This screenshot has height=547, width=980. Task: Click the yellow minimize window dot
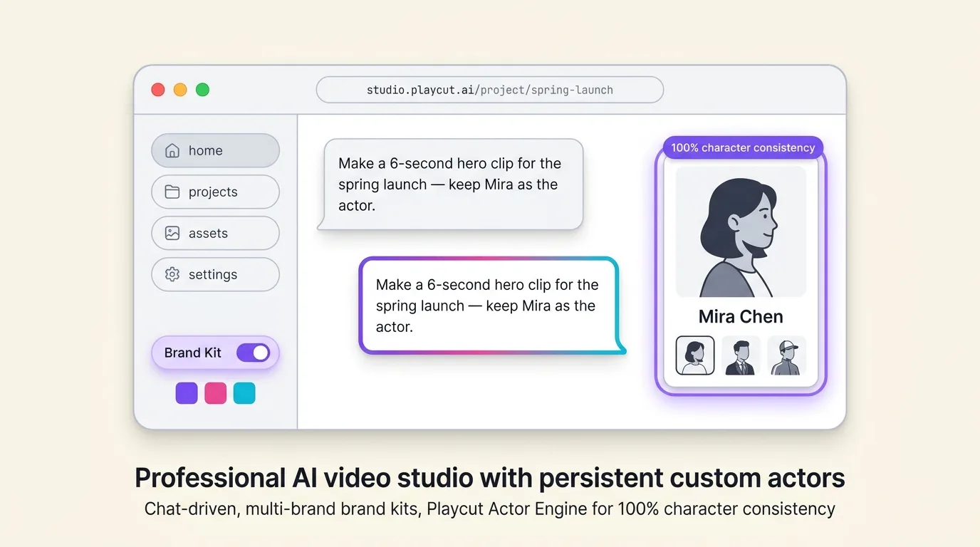click(x=180, y=90)
